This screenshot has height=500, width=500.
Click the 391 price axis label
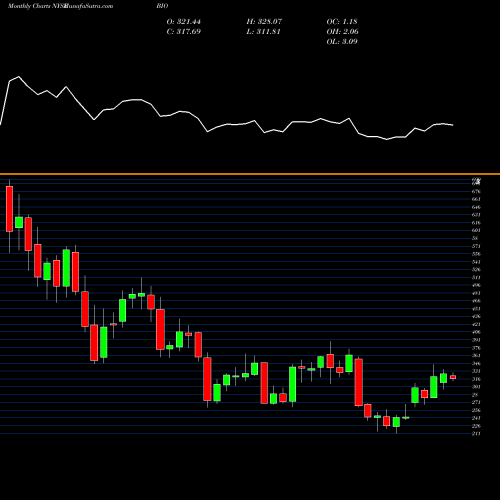click(476, 340)
